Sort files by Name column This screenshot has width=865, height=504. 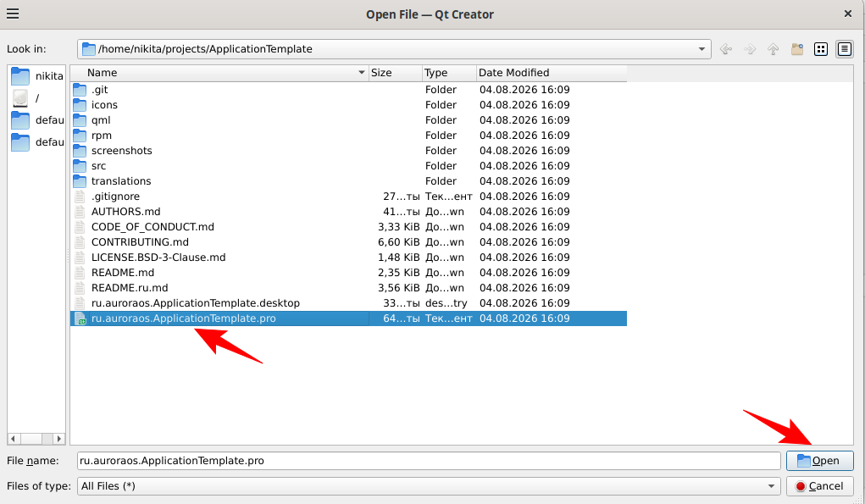(x=219, y=73)
